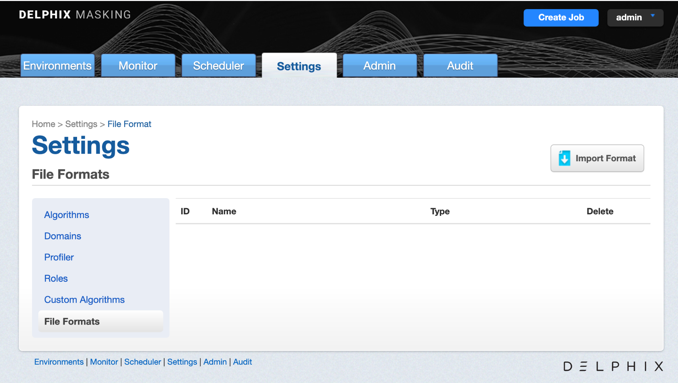Go to the Admin tab

coord(380,65)
